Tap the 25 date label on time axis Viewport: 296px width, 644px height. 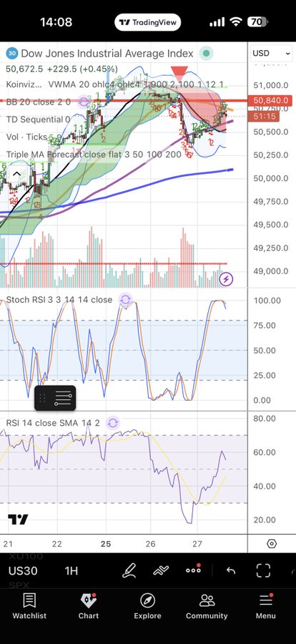pos(106,544)
